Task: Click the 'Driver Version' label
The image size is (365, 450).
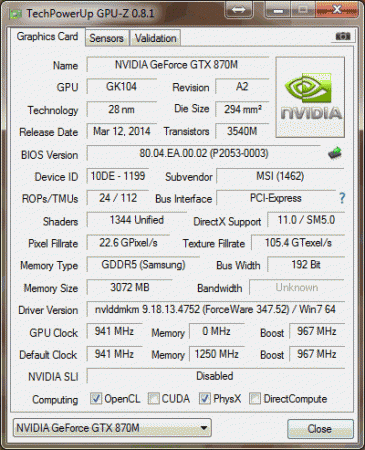Action: pyautogui.click(x=48, y=310)
